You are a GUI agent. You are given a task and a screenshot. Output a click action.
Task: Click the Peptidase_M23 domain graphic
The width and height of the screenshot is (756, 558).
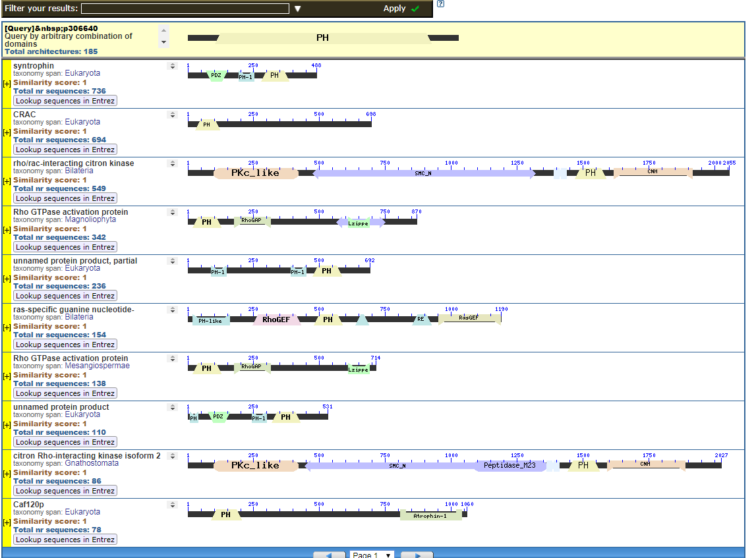509,465
